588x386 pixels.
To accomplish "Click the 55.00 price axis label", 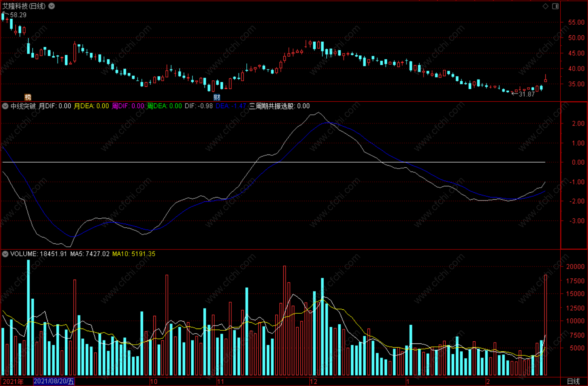I will pos(576,22).
